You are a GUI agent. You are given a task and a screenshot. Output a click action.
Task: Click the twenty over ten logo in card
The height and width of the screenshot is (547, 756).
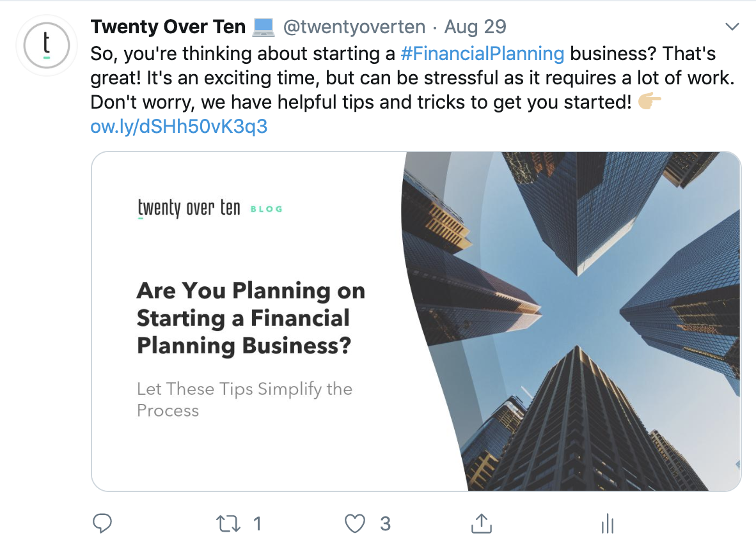[x=189, y=208]
